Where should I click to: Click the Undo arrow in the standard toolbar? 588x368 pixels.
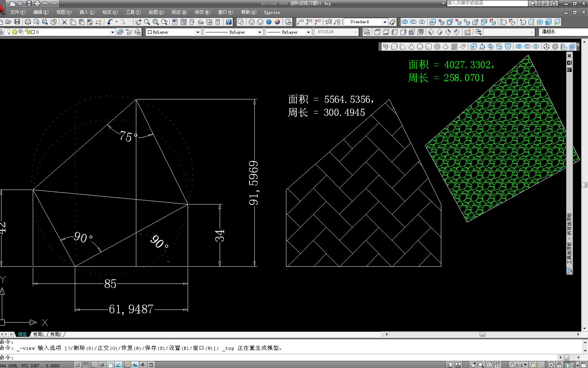tap(109, 22)
